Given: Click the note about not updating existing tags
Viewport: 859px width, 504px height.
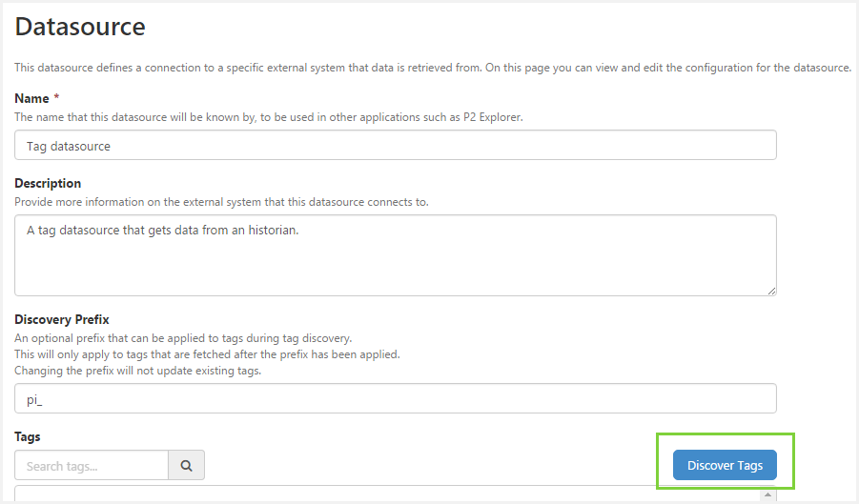Looking at the screenshot, I should click(x=137, y=371).
